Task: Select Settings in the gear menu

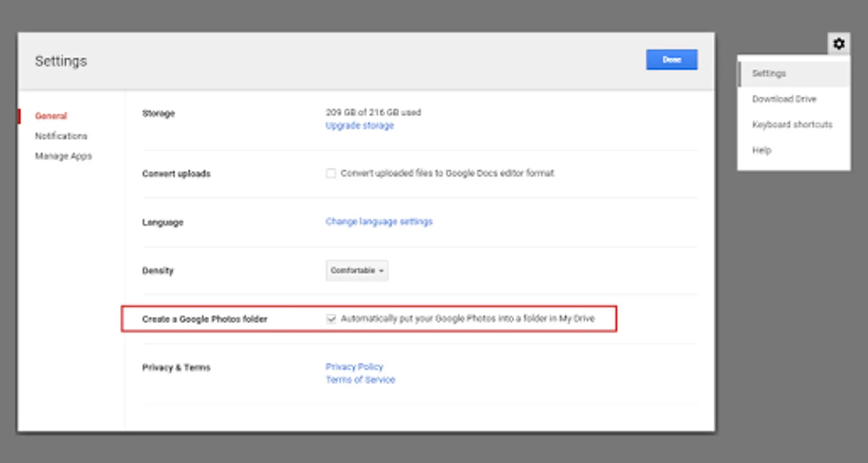Action: [769, 74]
